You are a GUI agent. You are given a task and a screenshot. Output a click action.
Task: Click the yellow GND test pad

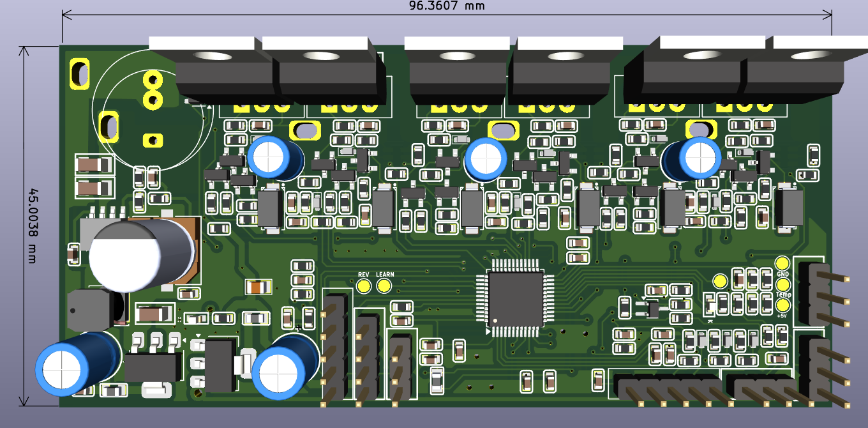click(782, 263)
